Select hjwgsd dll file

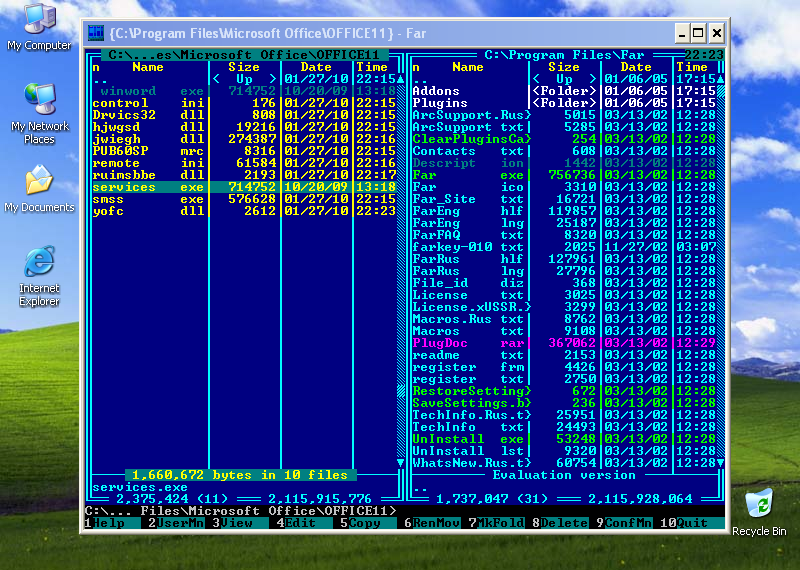pyautogui.click(x=244, y=127)
